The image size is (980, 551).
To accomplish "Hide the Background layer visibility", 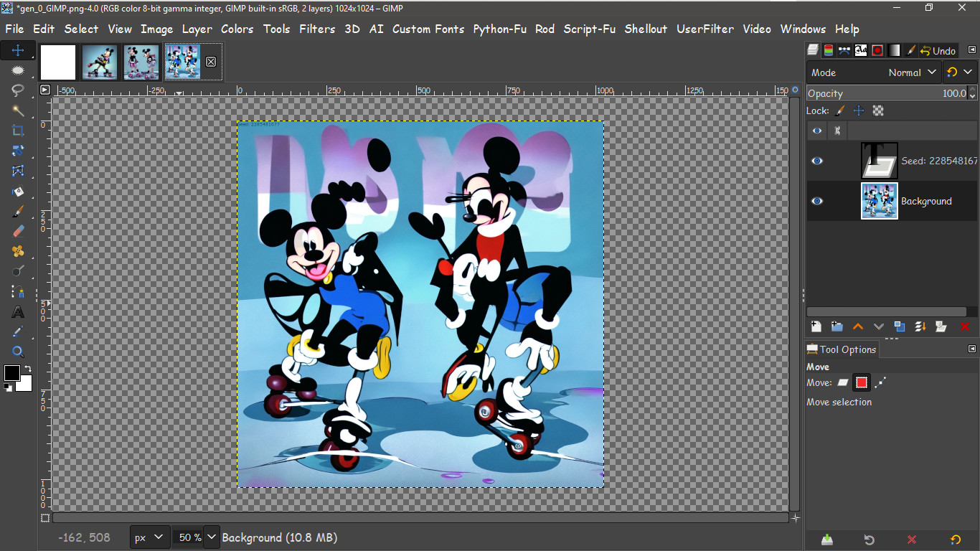I will 817,202.
